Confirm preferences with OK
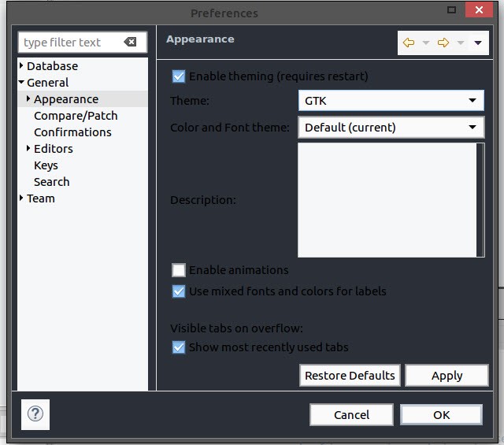504x445 pixels. pos(441,415)
